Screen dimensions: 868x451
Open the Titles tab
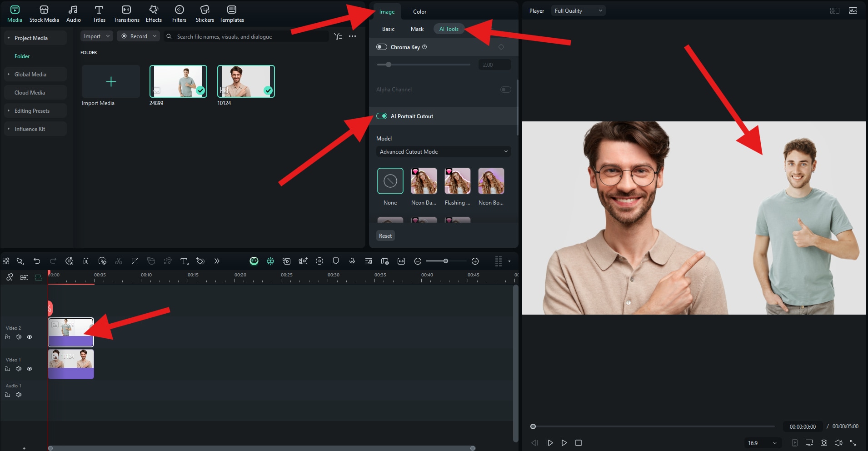[99, 14]
